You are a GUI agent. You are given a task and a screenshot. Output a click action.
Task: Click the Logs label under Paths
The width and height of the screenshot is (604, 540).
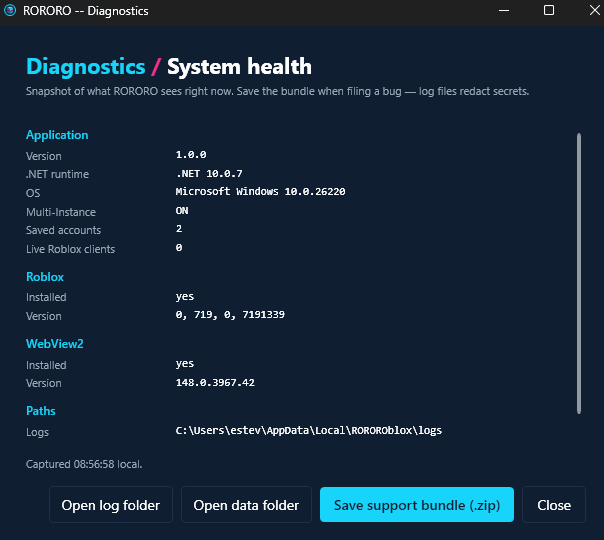[37, 432]
